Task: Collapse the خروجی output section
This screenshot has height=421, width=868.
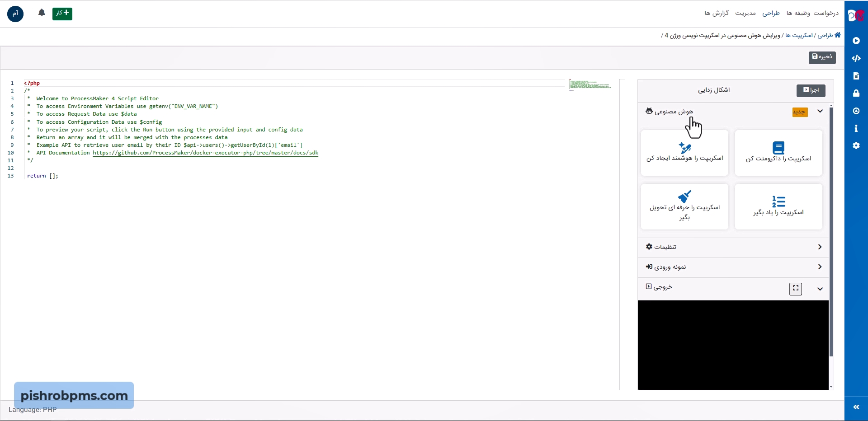Action: click(820, 289)
